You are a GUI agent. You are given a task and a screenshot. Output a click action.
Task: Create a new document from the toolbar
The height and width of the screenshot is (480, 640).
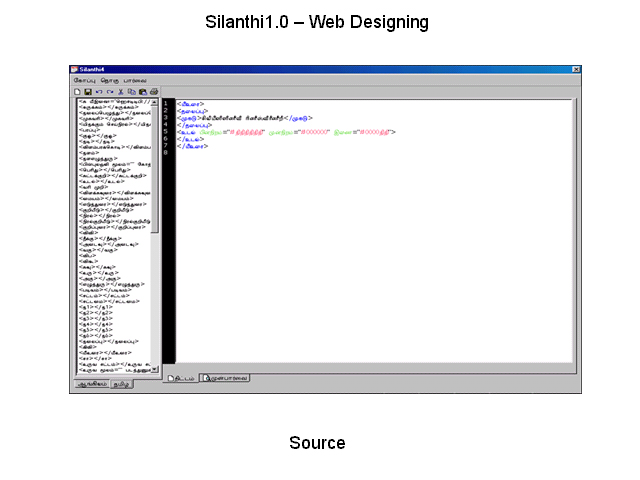77,92
